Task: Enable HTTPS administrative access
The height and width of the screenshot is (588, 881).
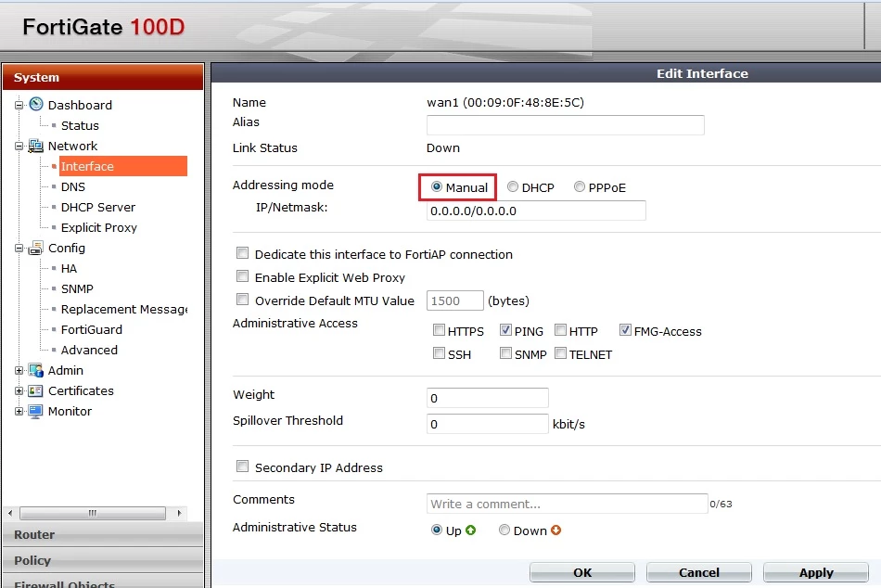Action: pos(439,330)
